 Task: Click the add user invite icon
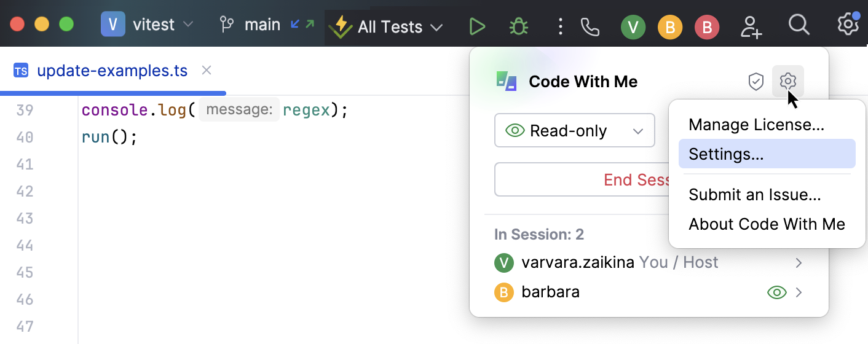pos(751,26)
